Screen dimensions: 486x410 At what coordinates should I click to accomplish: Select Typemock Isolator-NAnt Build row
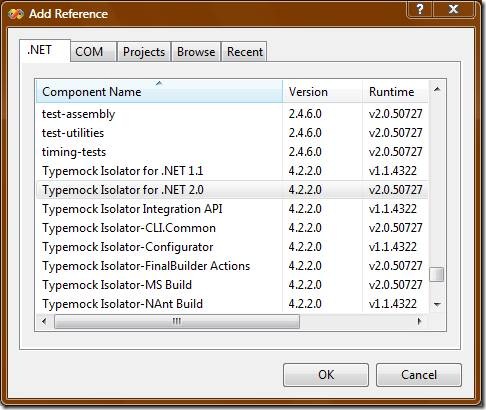pos(232,304)
